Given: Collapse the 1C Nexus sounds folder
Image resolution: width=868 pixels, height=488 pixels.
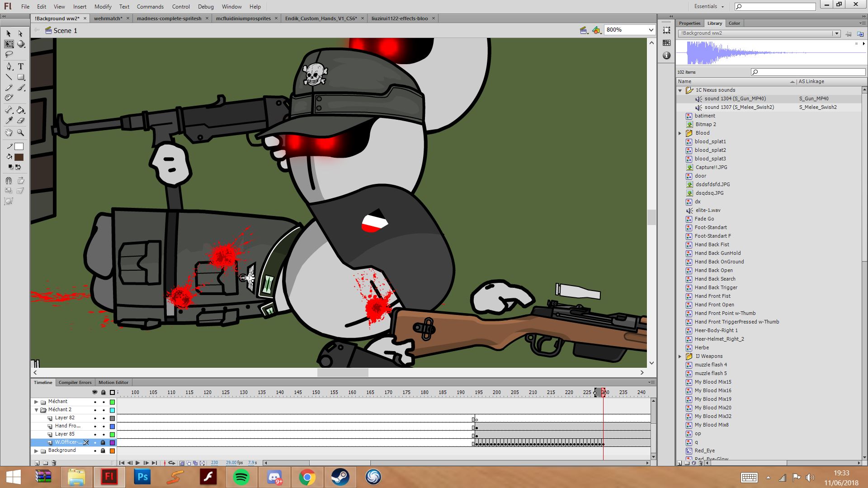Looking at the screenshot, I should point(680,90).
